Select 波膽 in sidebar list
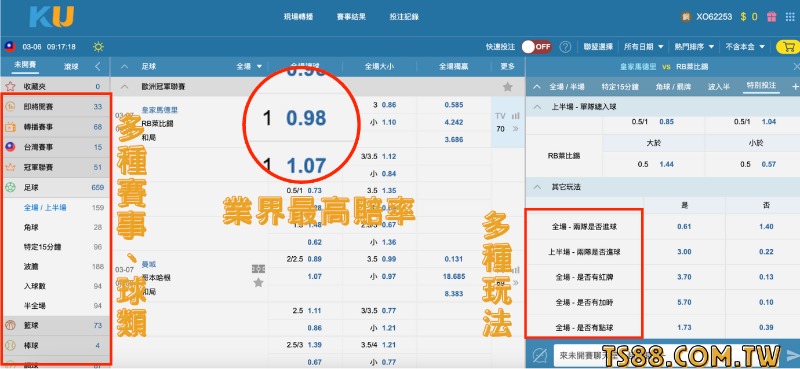Image resolution: width=800 pixels, height=369 pixels. pos(31,266)
